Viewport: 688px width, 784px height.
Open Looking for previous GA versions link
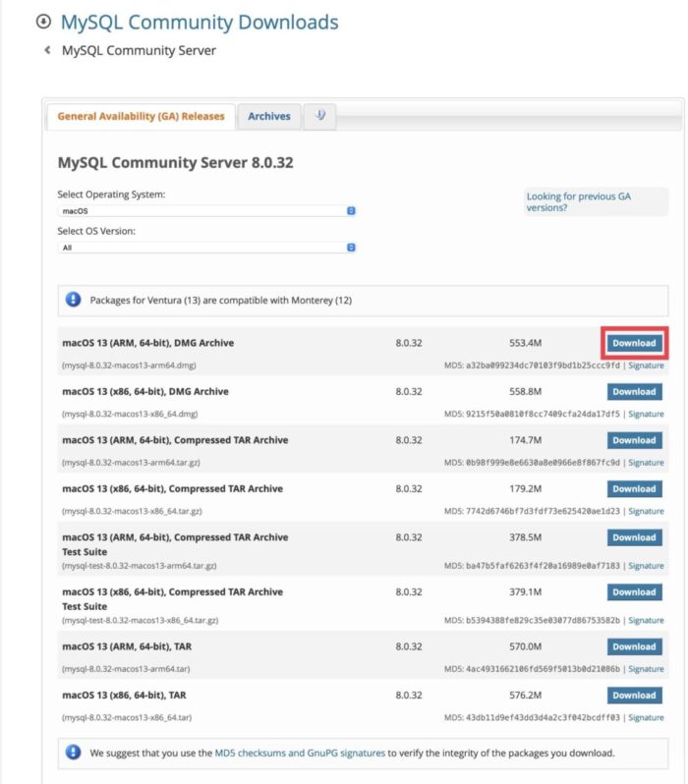pyautogui.click(x=579, y=202)
